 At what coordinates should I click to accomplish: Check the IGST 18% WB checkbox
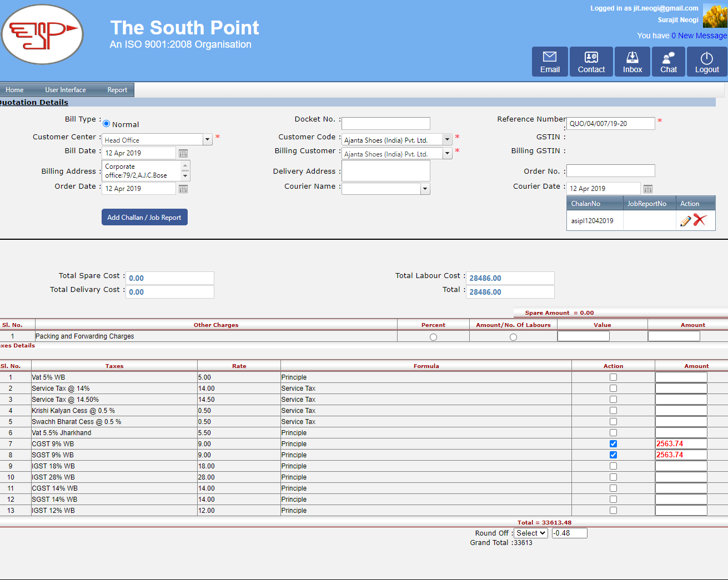click(613, 466)
